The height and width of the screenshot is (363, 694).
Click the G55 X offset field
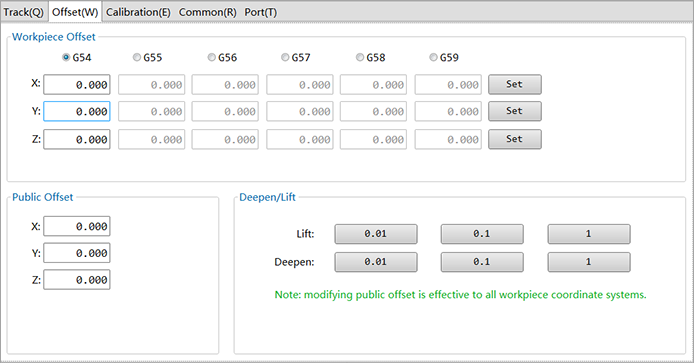pyautogui.click(x=151, y=85)
